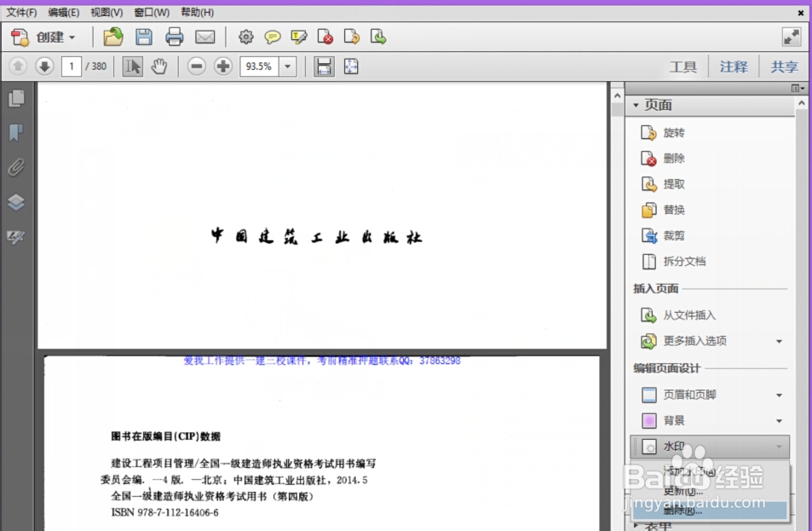The height and width of the screenshot is (531, 812).
Task: Expand the 背景 (Background) dropdown
Action: coord(779,421)
